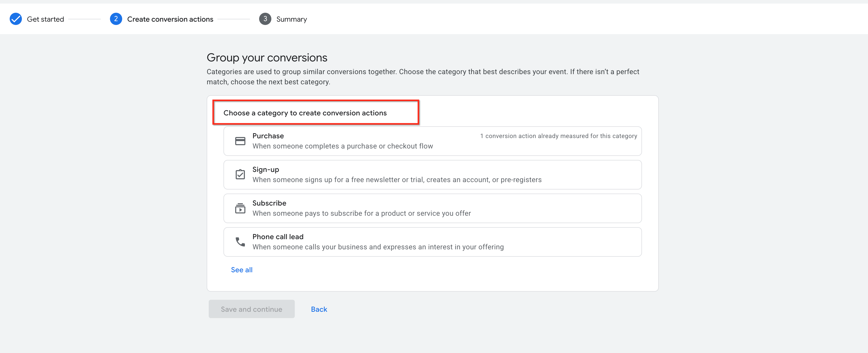Click the step 2 number circle
The height and width of the screenshot is (353, 868).
point(116,19)
